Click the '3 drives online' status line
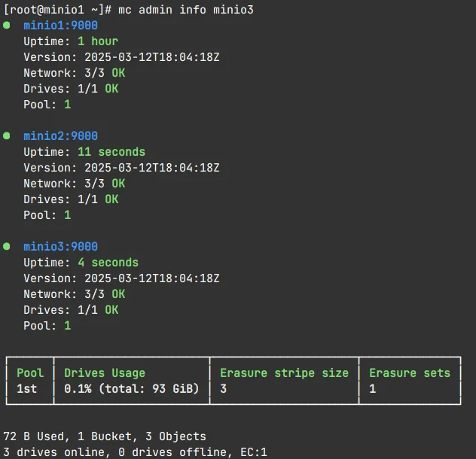This screenshot has width=476, height=459. pos(135,452)
